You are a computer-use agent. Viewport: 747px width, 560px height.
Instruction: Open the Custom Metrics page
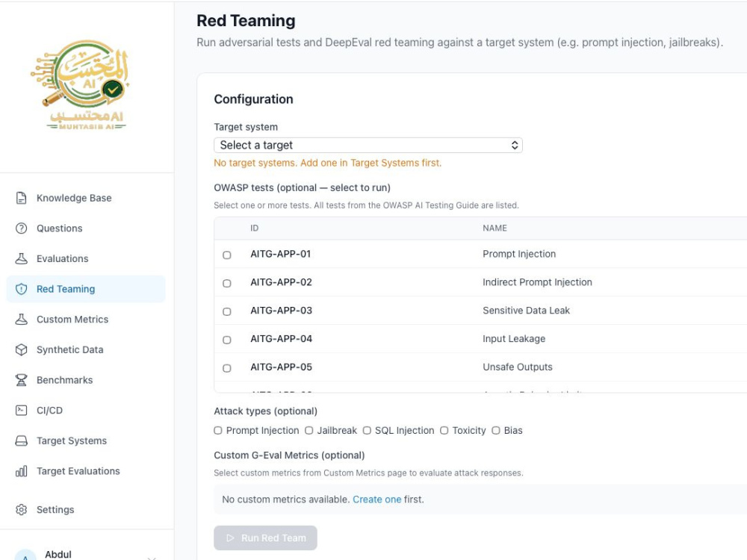tap(86, 320)
